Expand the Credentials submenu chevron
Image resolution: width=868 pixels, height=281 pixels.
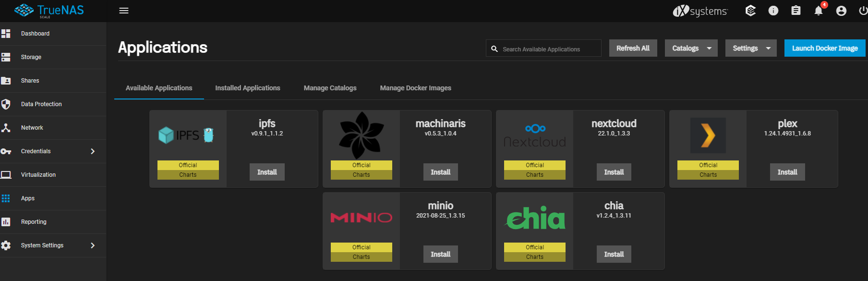[x=93, y=151]
